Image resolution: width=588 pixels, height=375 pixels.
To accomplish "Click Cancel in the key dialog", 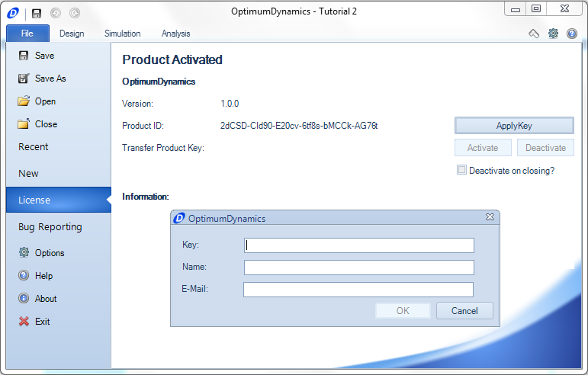I will coord(464,310).
